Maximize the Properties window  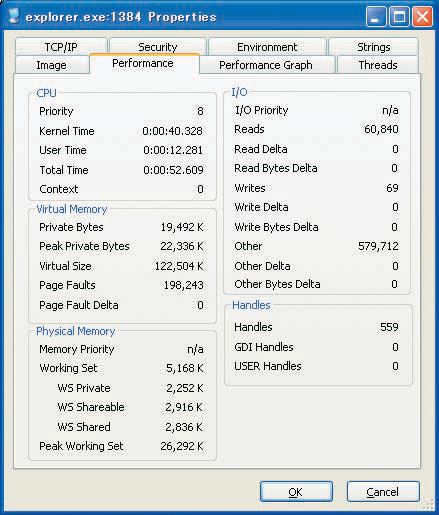point(399,16)
